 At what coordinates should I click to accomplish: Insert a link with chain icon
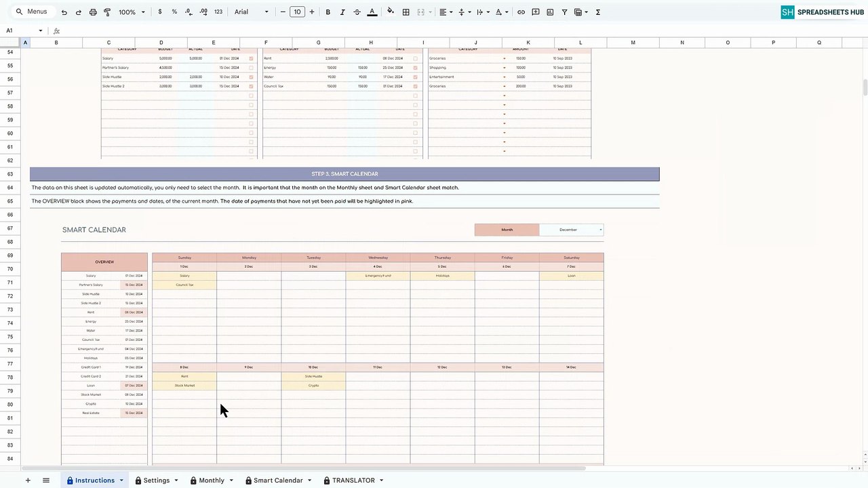tap(521, 12)
